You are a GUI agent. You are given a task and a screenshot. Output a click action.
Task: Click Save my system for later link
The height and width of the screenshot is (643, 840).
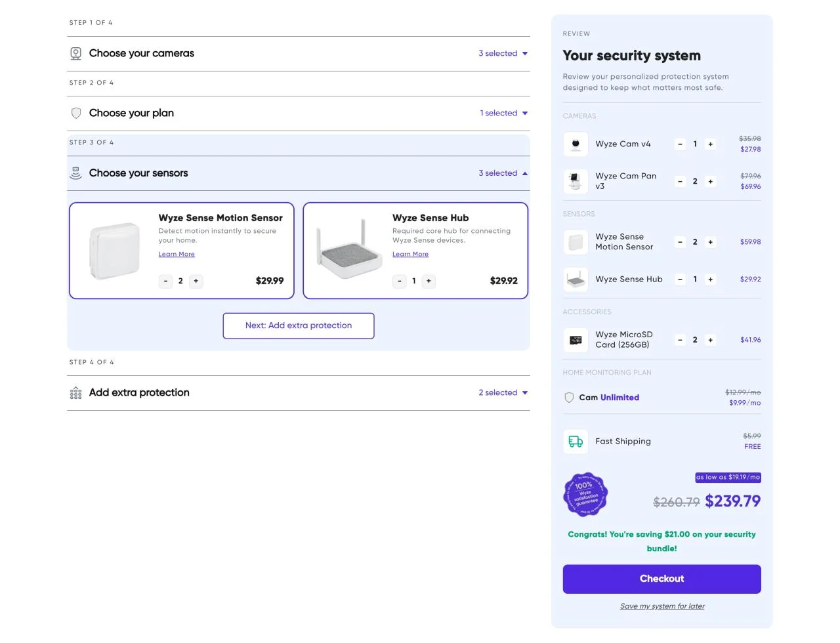[662, 606]
